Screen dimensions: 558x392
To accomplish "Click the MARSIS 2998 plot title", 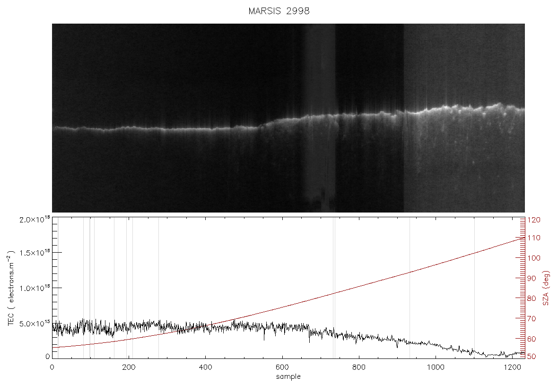I will click(x=279, y=11).
